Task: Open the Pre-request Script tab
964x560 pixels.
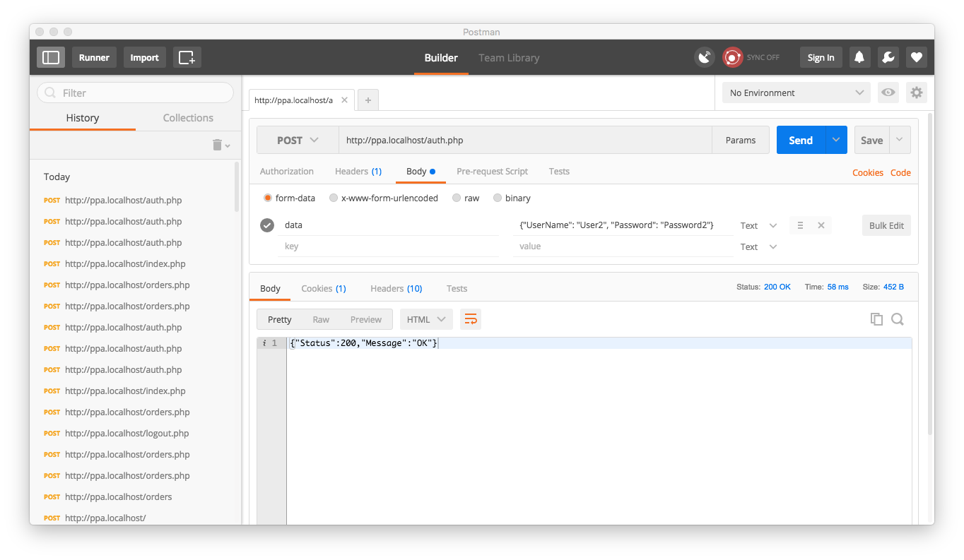Action: tap(493, 172)
